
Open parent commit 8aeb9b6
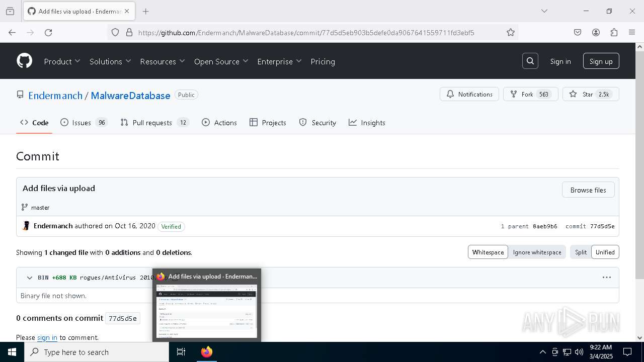[545, 226]
